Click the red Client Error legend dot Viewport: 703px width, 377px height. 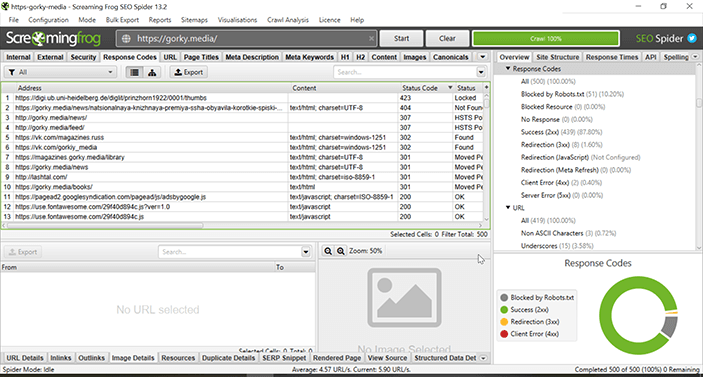504,334
